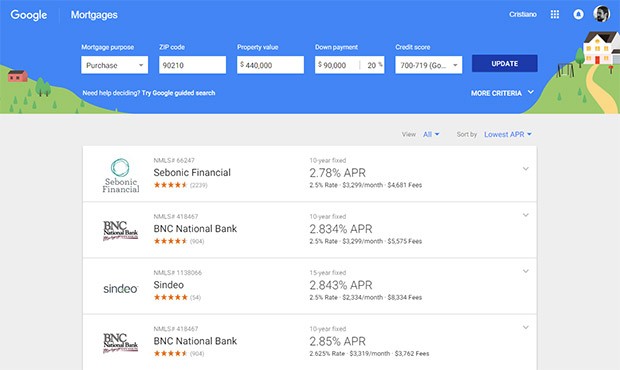
Task: Click the Sebonic Financial logo
Action: pyautogui.click(x=121, y=176)
